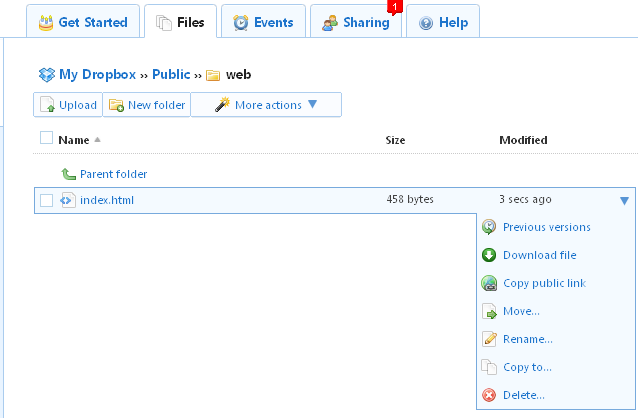Image resolution: width=644 pixels, height=418 pixels.
Task: Switch to the Files tab
Action: (x=180, y=22)
